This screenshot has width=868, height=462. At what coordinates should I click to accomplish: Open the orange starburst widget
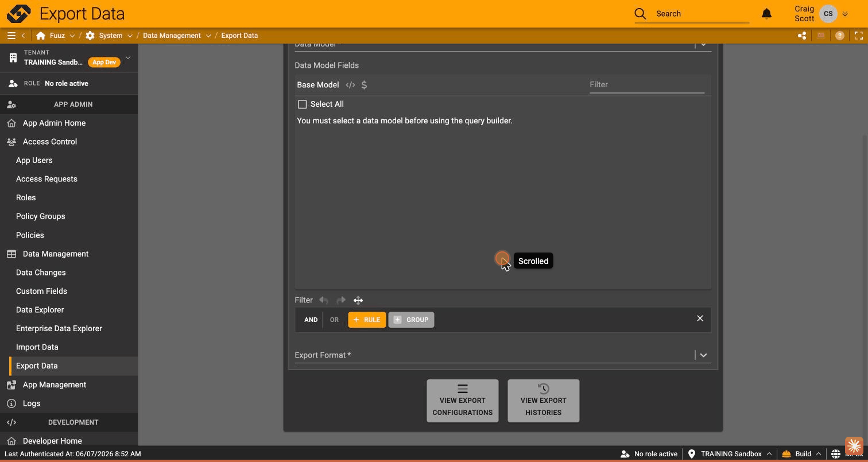pos(854,445)
